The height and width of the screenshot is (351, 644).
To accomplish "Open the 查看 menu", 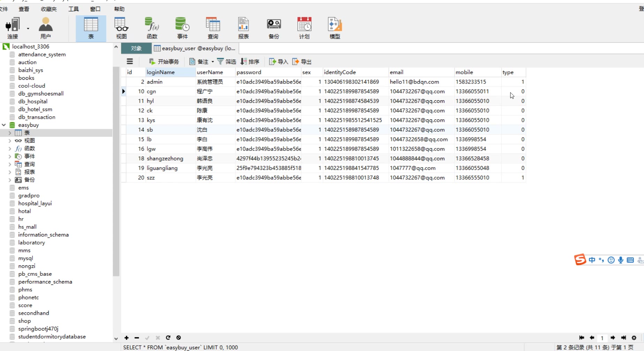I will (x=24, y=9).
